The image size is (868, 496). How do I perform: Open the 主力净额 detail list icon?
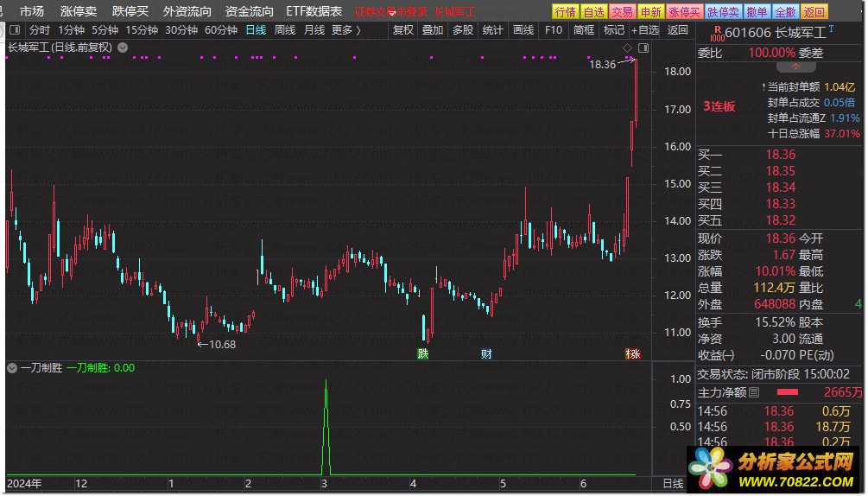[754, 392]
